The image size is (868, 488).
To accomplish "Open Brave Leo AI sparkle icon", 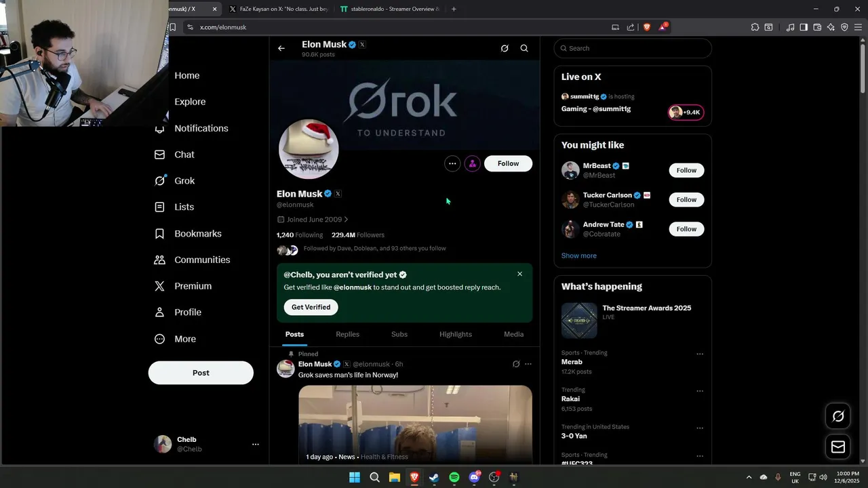I will (x=831, y=27).
